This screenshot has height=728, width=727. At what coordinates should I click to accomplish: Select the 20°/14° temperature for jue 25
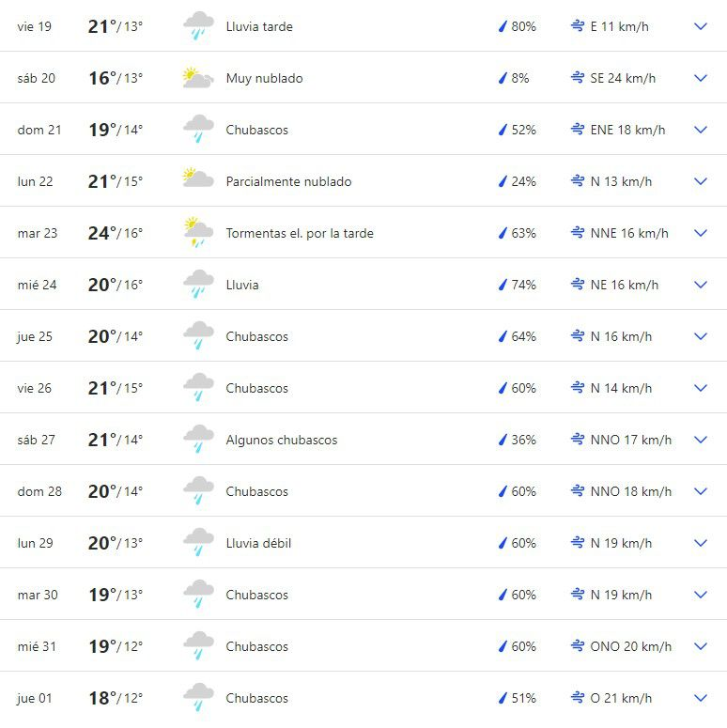pos(116,336)
